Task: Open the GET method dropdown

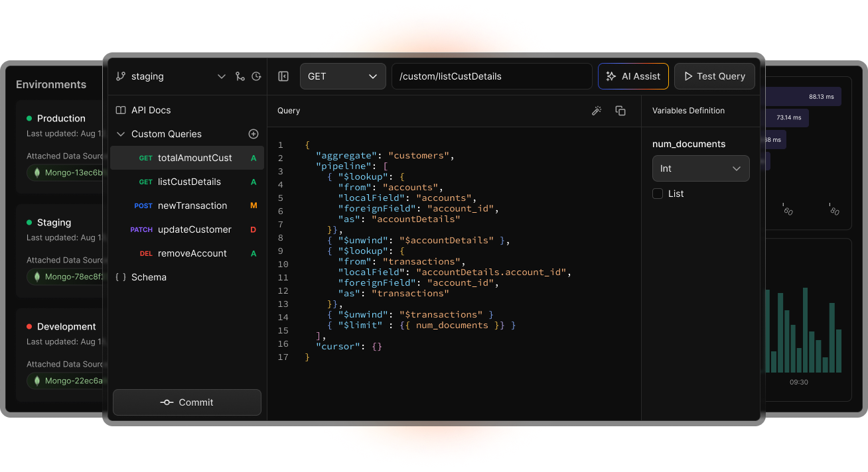Action: click(342, 76)
